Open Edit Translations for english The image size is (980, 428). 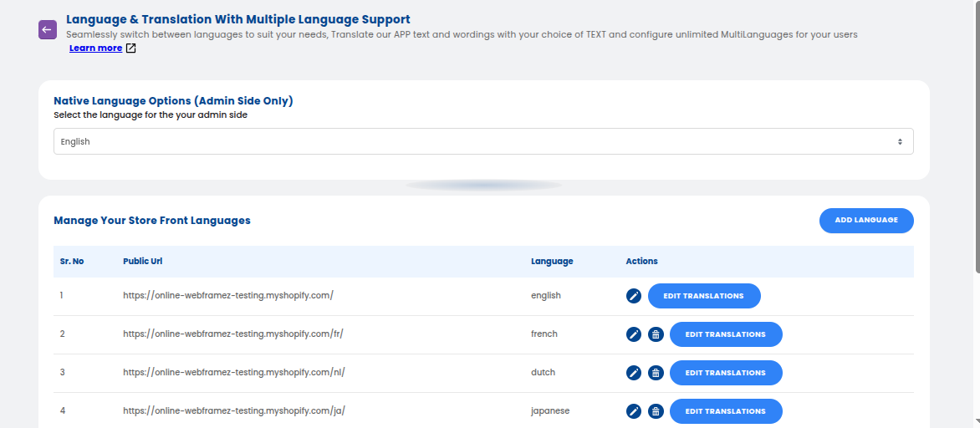[x=703, y=296]
